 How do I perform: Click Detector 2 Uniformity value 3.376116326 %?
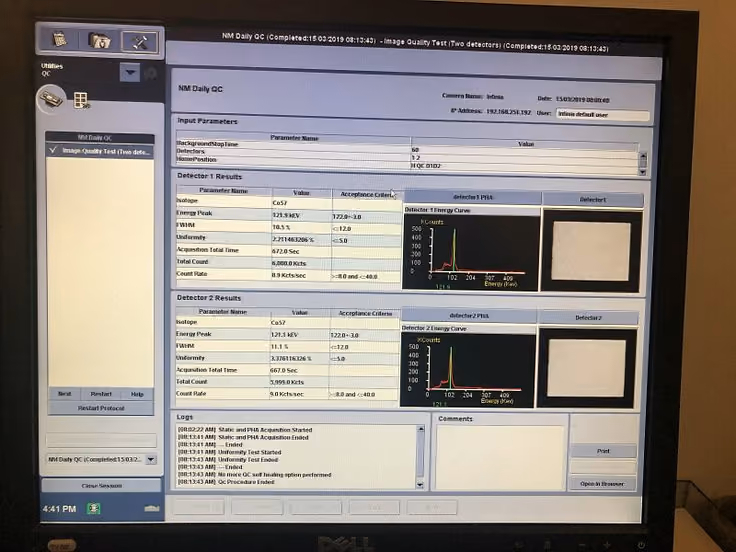coord(291,358)
